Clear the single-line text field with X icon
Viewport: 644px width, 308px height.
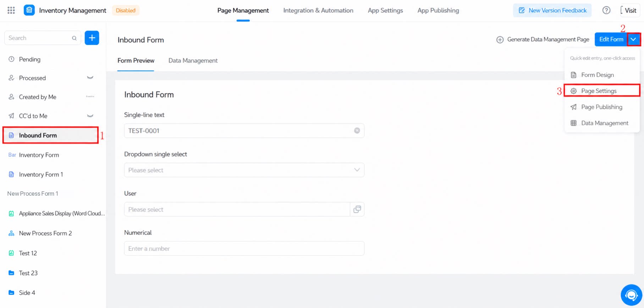[x=357, y=131]
